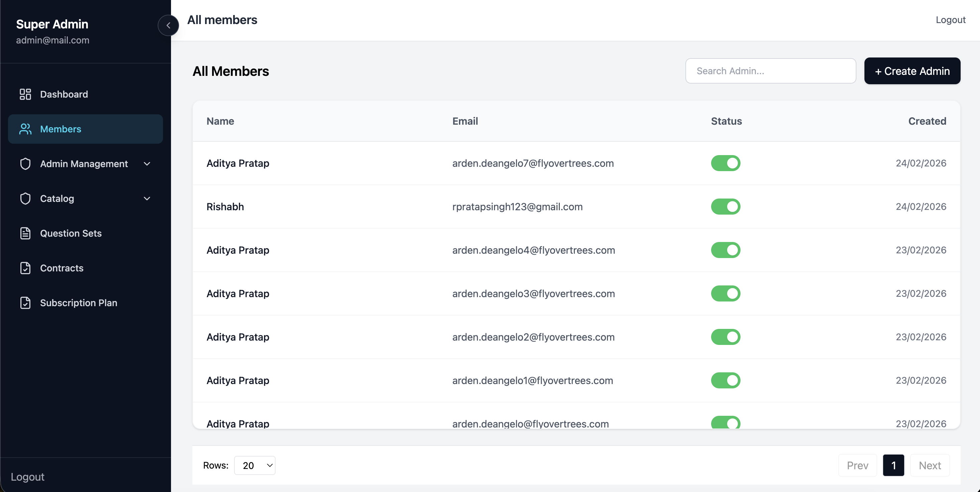Click the Contracts icon in sidebar
Screen dimensions: 980x492
(x=25, y=268)
